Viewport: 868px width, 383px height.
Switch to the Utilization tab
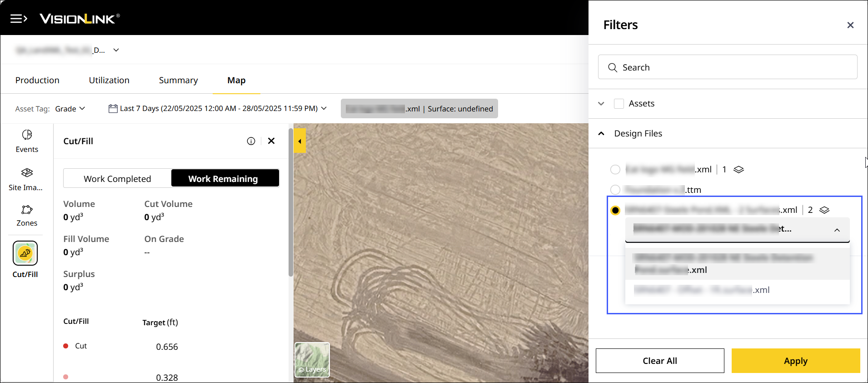pos(109,81)
